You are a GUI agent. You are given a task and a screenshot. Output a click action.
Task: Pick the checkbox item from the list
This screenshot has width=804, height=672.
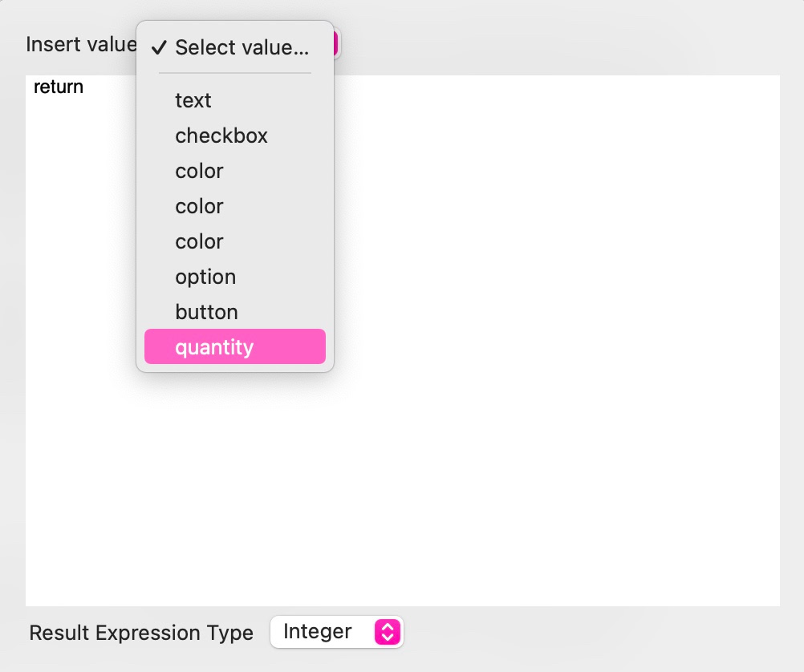coord(221,136)
